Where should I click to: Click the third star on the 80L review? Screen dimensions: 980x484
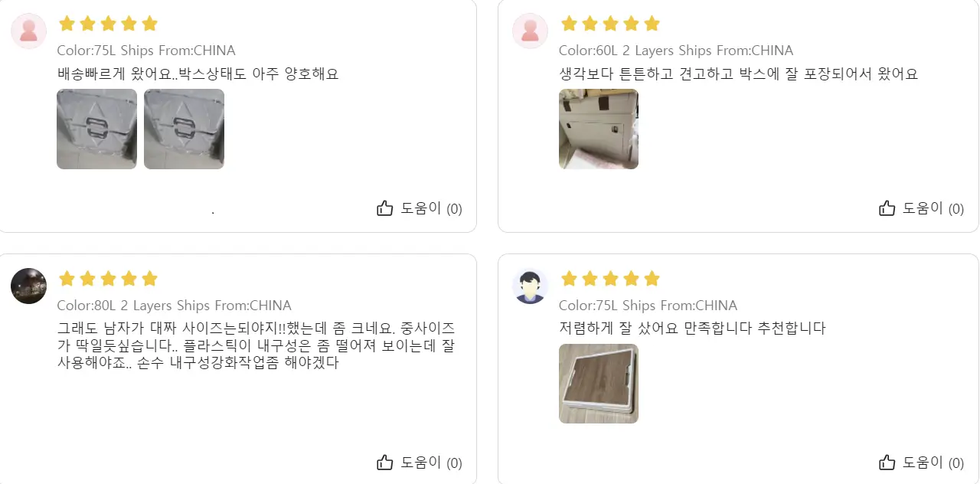point(108,279)
